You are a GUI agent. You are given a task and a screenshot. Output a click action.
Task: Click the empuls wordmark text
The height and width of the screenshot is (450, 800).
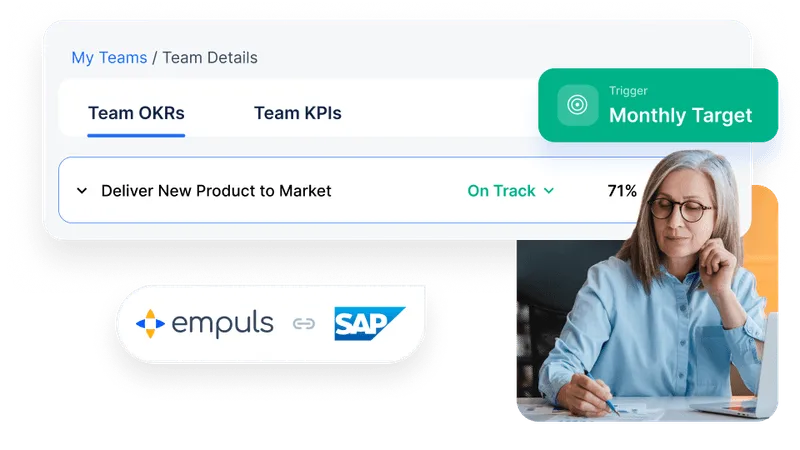(x=222, y=323)
